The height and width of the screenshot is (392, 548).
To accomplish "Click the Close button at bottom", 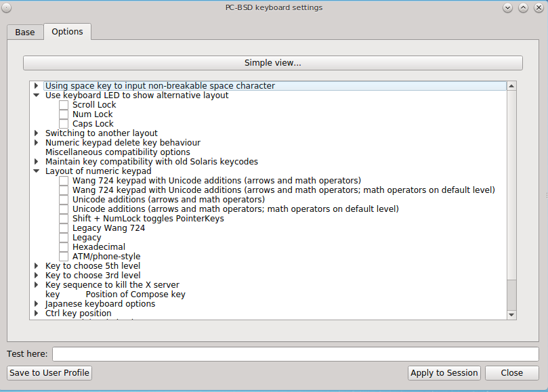I will coord(511,373).
